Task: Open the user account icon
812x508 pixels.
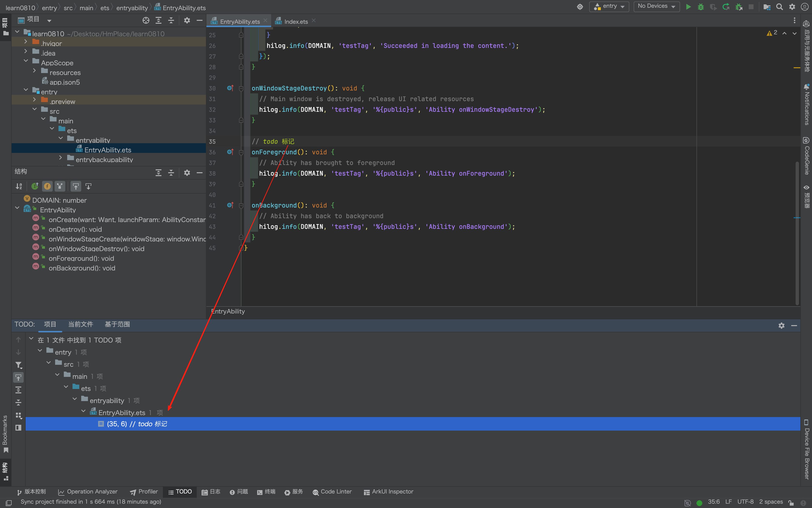Action: pos(805,7)
